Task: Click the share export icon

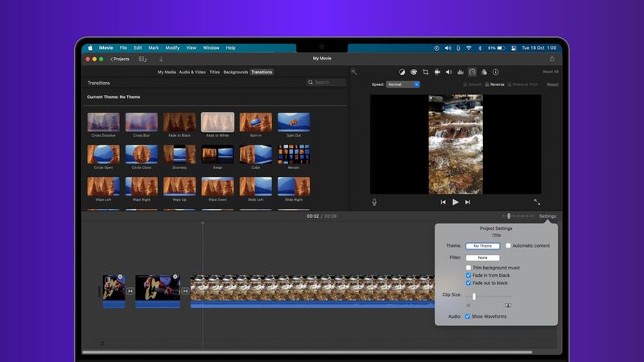Action: pyautogui.click(x=552, y=59)
